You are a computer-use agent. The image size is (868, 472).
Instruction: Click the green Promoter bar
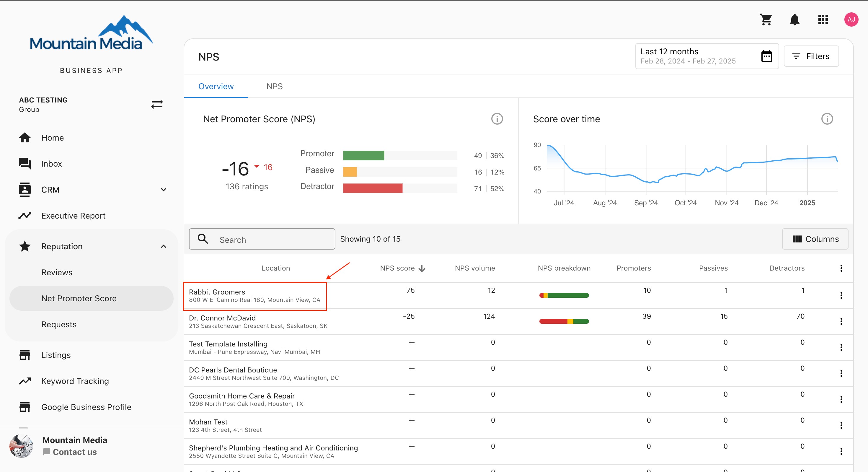click(x=363, y=155)
